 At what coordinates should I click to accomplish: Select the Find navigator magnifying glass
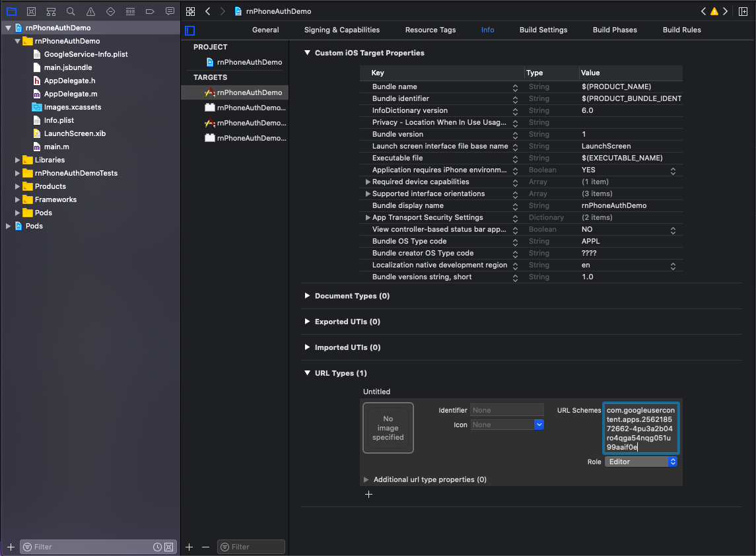pos(71,11)
